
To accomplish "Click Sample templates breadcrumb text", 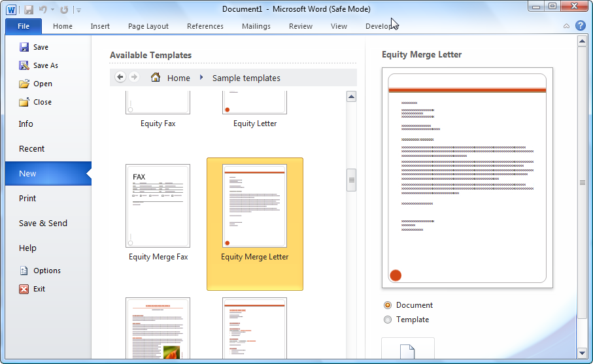I will click(x=246, y=78).
